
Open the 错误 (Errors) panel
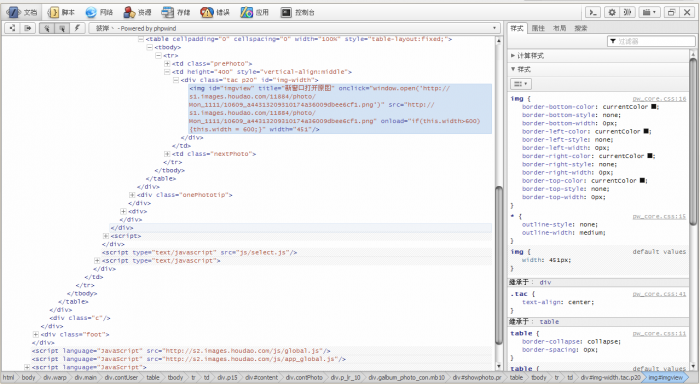(x=215, y=13)
